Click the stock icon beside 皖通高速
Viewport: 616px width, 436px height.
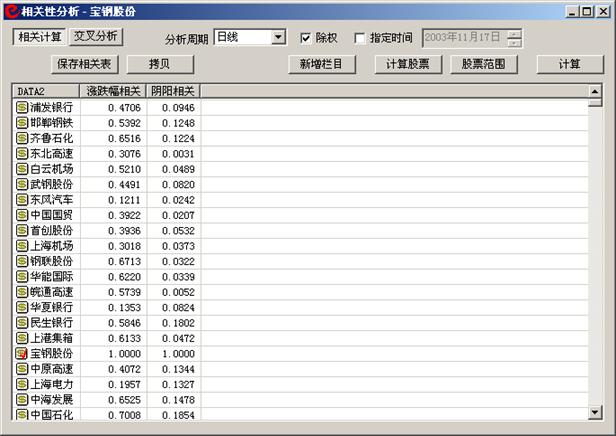click(22, 292)
